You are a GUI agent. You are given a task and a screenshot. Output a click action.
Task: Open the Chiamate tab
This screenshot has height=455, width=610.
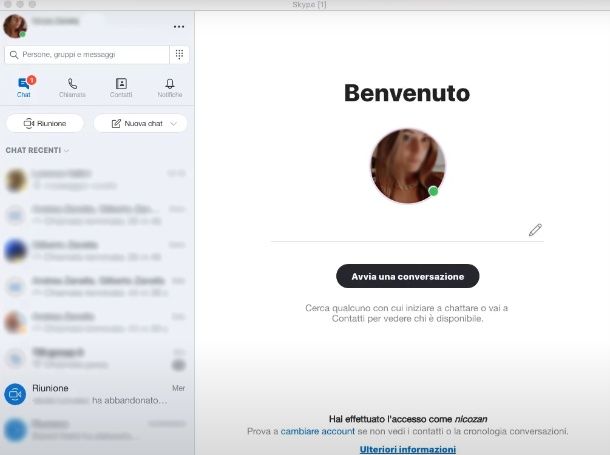tap(72, 88)
